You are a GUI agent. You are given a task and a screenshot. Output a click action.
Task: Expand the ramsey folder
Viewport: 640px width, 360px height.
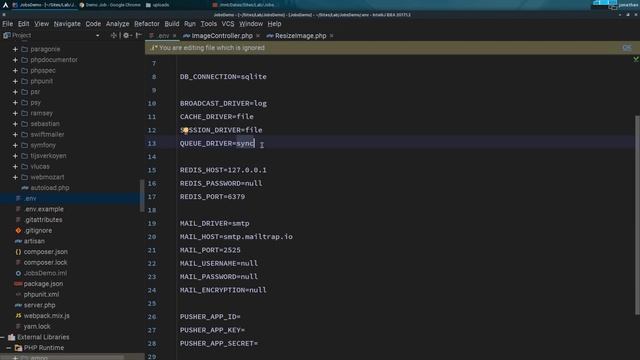click(x=15, y=113)
